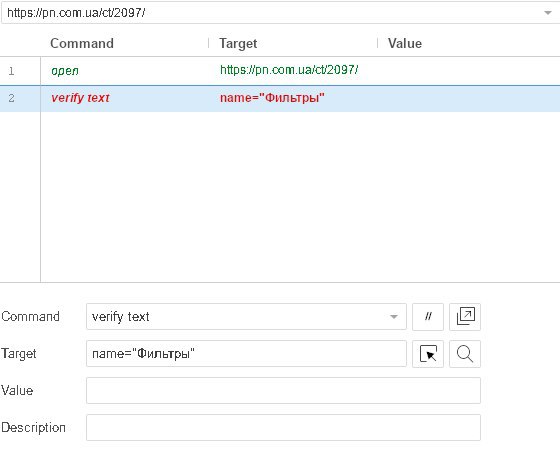560x457 pixels.
Task: Click into the Target field with name="Фильтры"
Action: click(x=246, y=354)
